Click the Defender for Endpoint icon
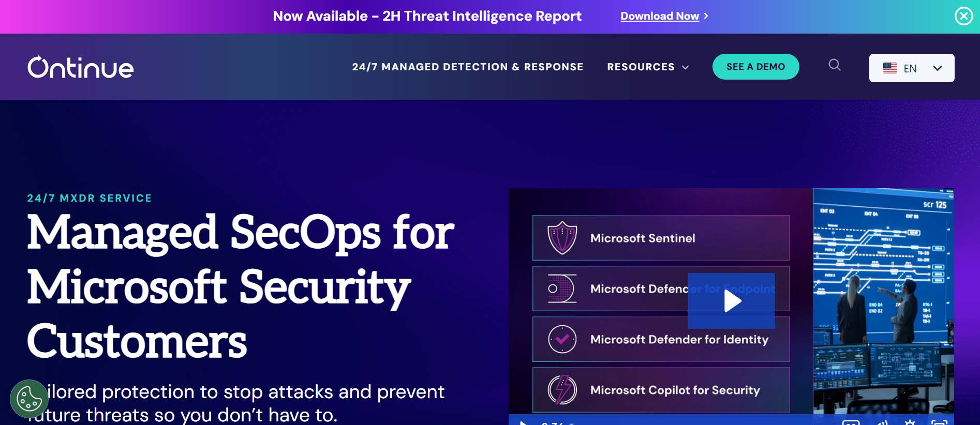This screenshot has height=425, width=980. click(562, 289)
